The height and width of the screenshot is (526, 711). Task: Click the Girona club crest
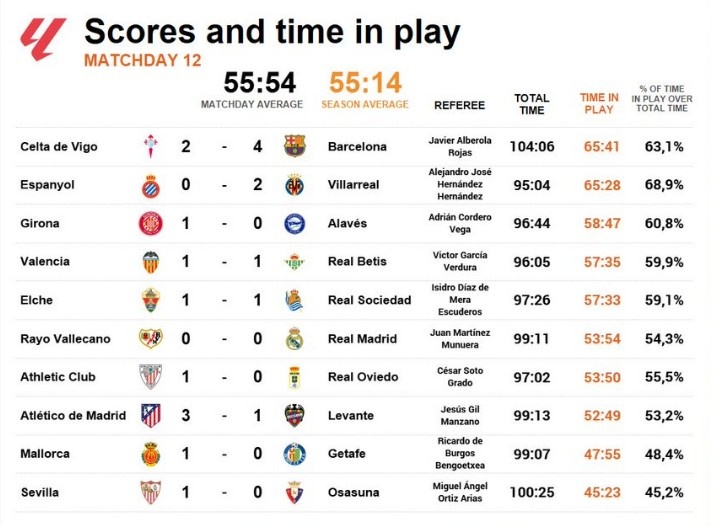(150, 224)
